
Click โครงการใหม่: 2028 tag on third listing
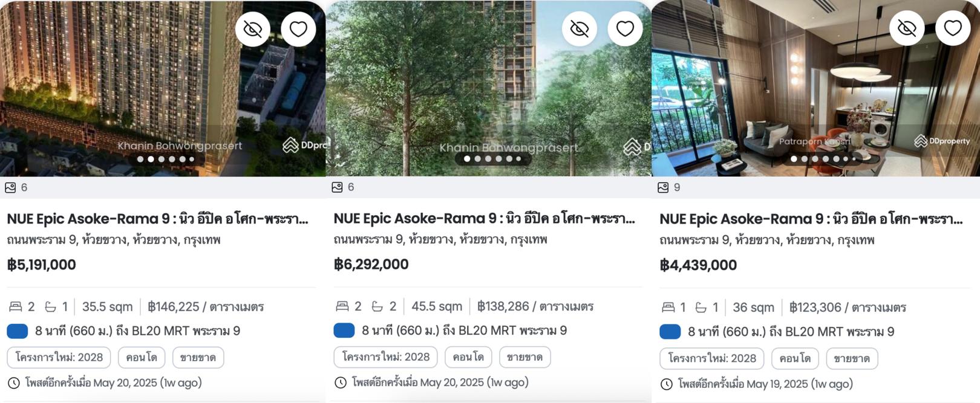(x=712, y=358)
